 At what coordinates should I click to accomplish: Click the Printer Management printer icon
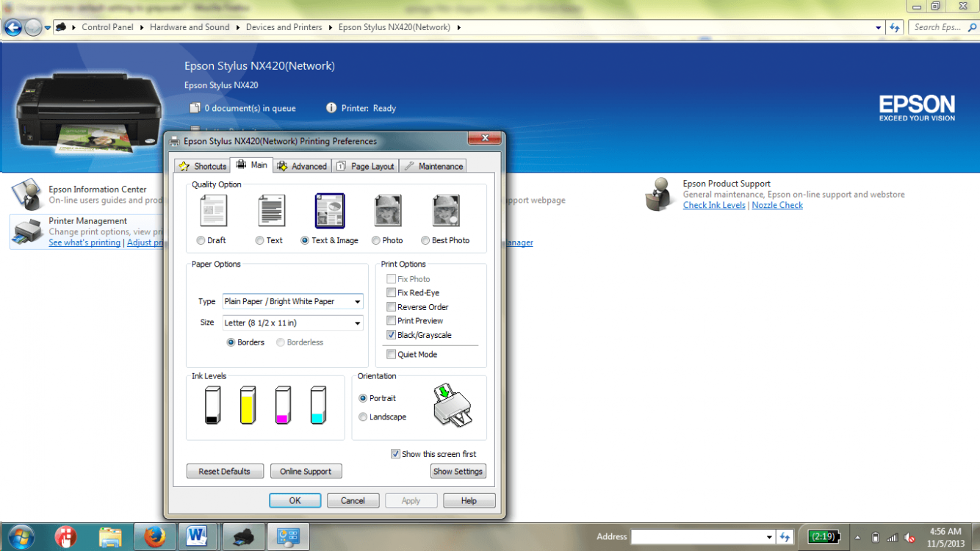tap(29, 232)
